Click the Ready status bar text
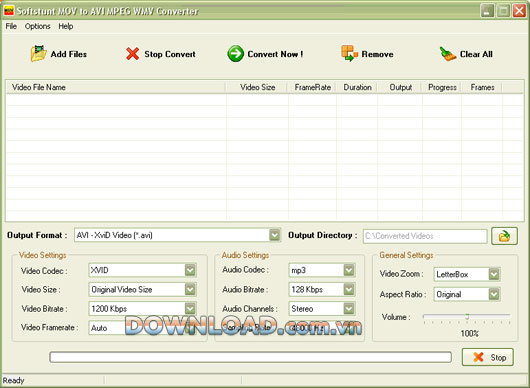The image size is (530, 388). (14, 381)
